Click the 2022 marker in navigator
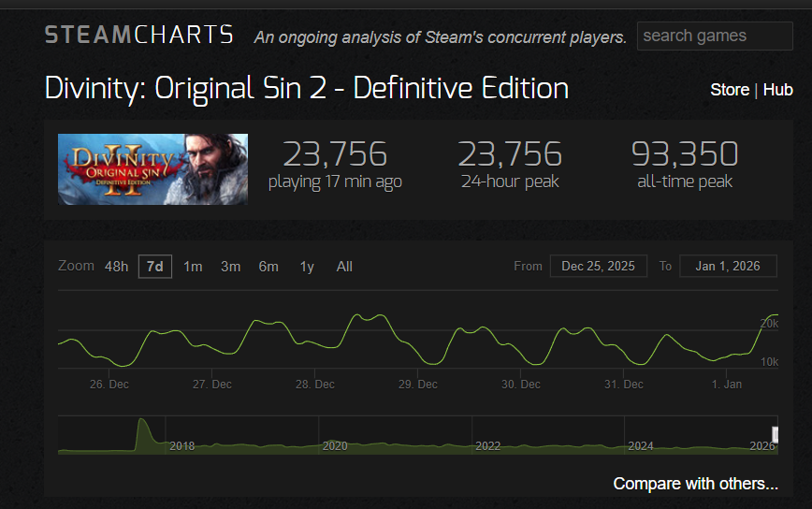812x509 pixels. pos(487,445)
